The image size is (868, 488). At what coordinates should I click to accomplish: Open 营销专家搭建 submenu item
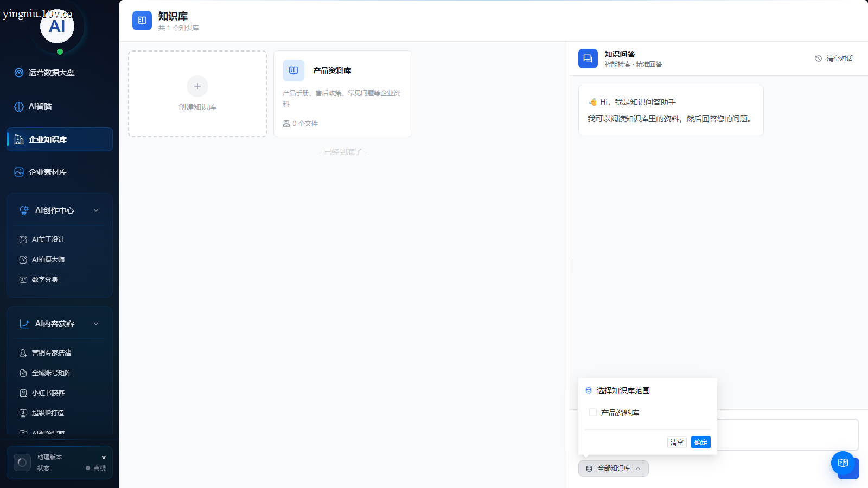(x=60, y=353)
